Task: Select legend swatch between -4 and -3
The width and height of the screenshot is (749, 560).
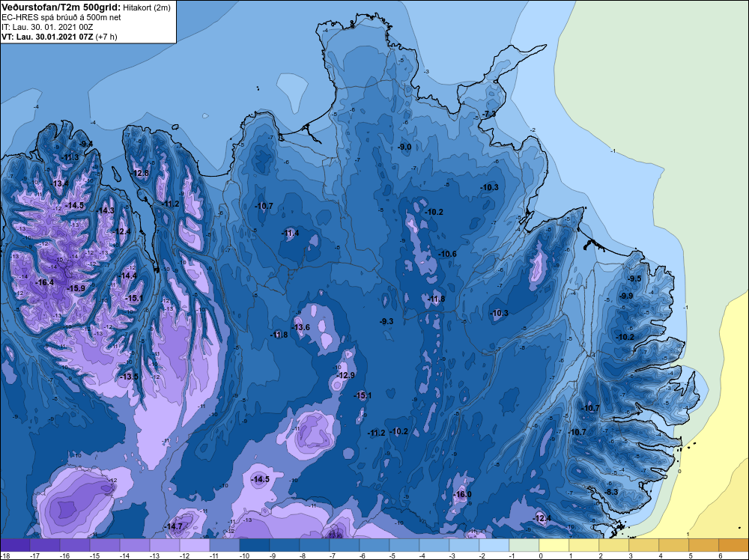Action: [434, 545]
